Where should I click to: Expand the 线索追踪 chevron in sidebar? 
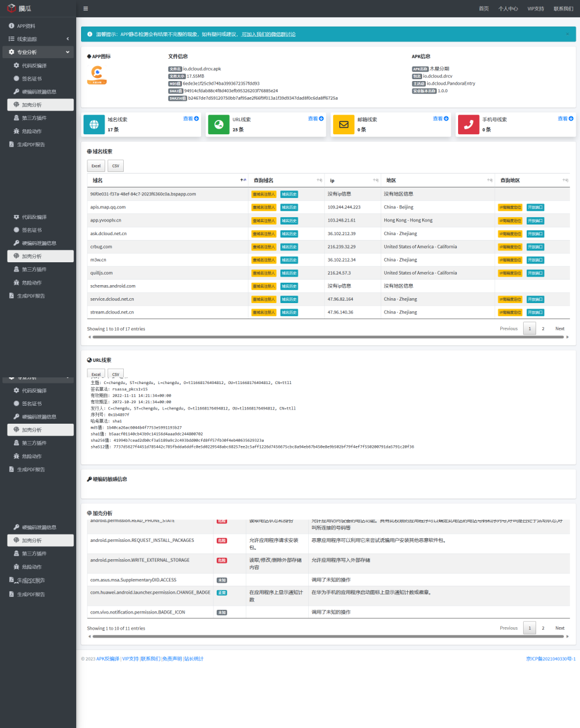pos(68,39)
